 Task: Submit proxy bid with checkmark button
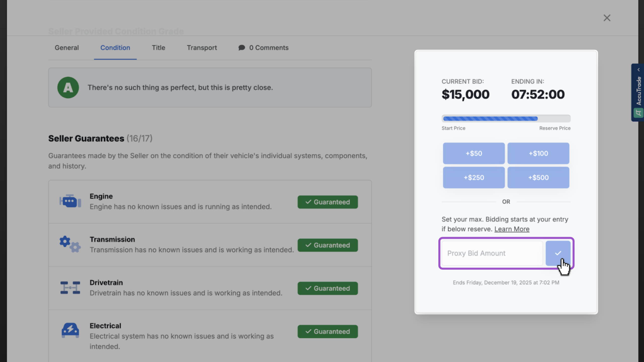[558, 253]
